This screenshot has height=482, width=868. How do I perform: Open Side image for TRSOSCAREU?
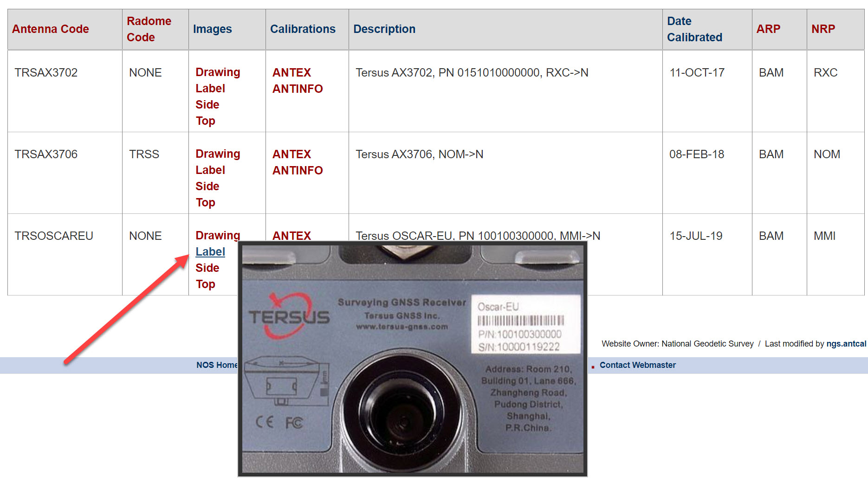click(x=207, y=268)
